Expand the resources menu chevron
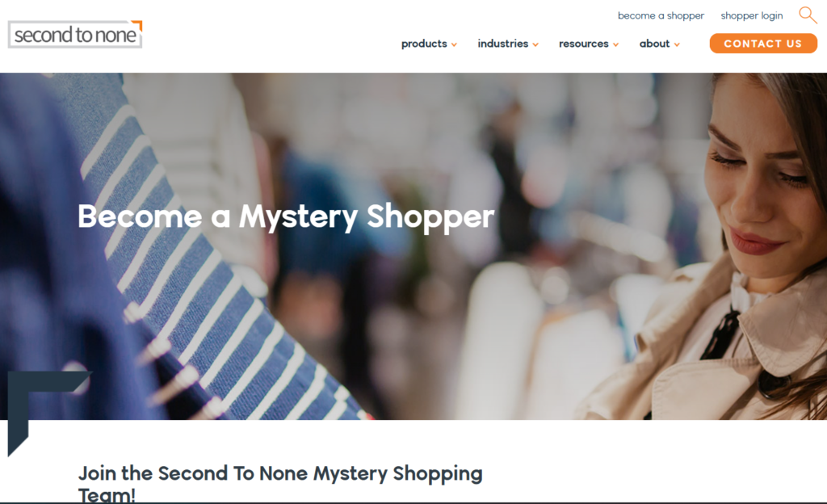The width and height of the screenshot is (827, 504). [615, 44]
